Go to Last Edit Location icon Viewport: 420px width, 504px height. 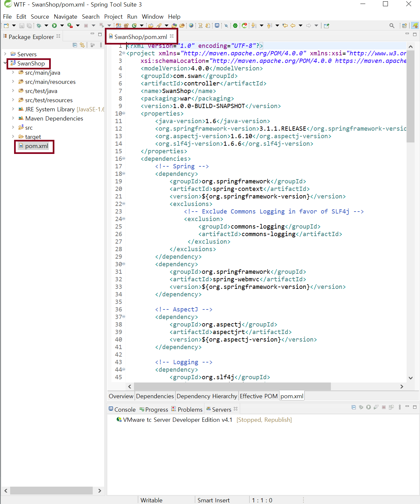(285, 26)
